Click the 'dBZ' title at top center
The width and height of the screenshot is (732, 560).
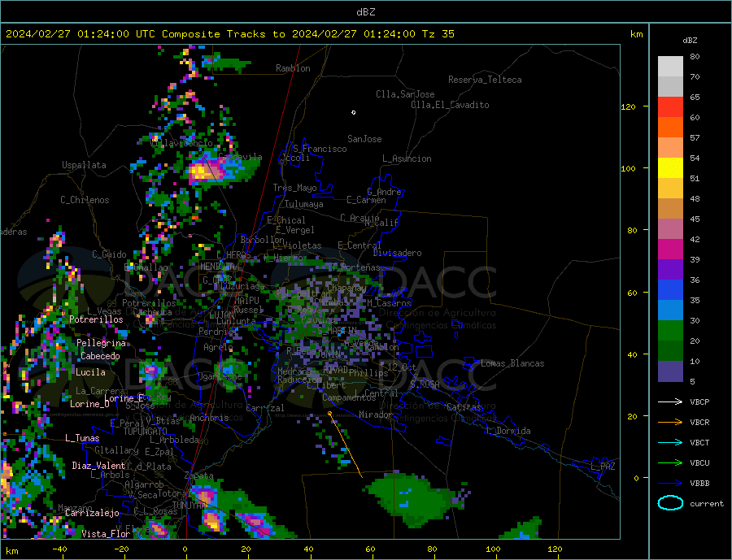point(365,12)
